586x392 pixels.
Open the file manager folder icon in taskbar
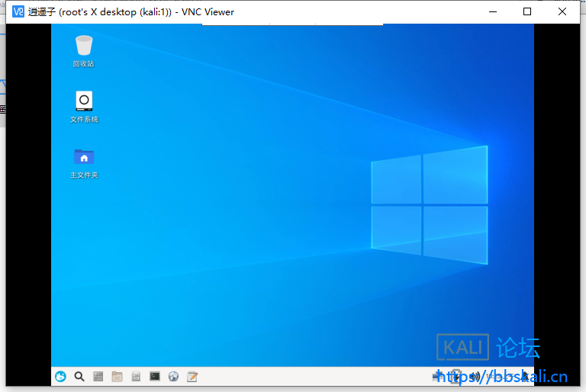pyautogui.click(x=117, y=376)
